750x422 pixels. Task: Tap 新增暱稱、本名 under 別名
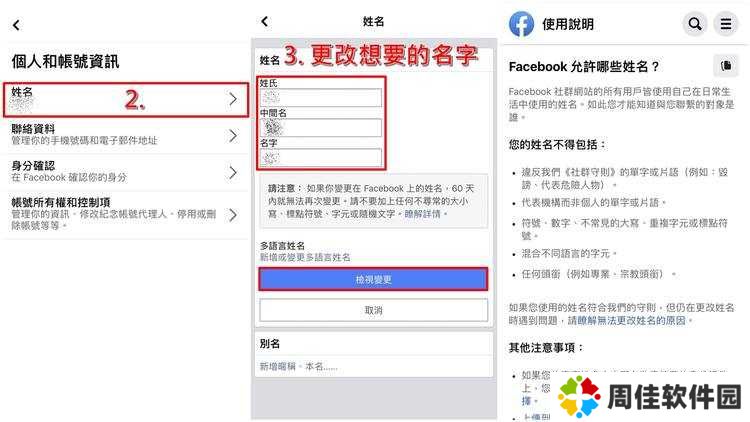(x=298, y=366)
